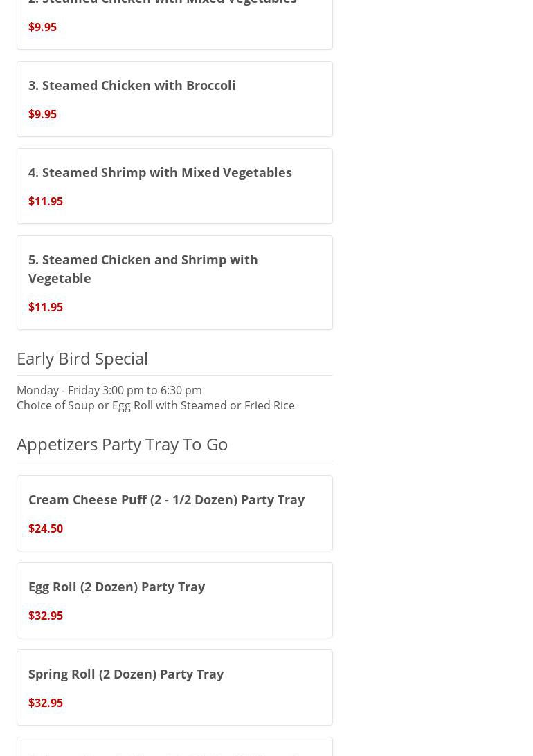Choose Steamed Chicken and Shrimp with Vegetable
Viewport: 533px width, 756px height.
[143, 268]
